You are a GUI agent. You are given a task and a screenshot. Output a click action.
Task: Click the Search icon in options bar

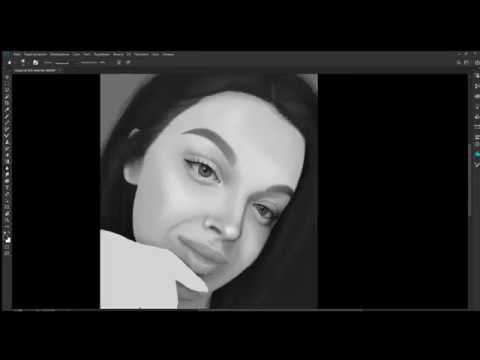[459, 62]
